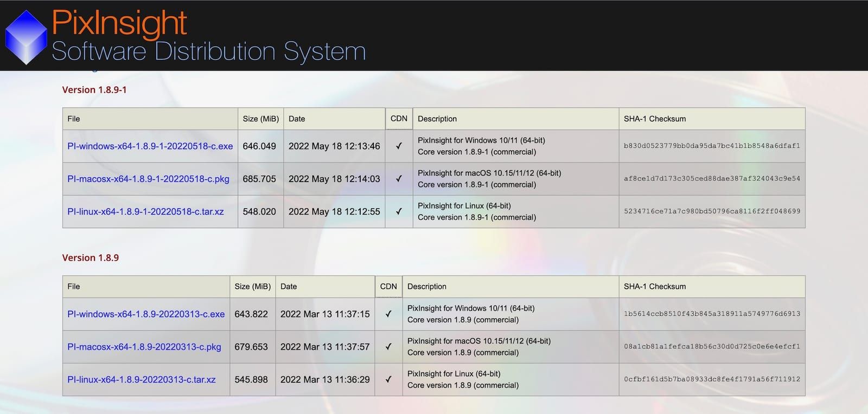Screen dimensions: 868x414
Task: Click size value 643.822
Action: tap(251, 314)
